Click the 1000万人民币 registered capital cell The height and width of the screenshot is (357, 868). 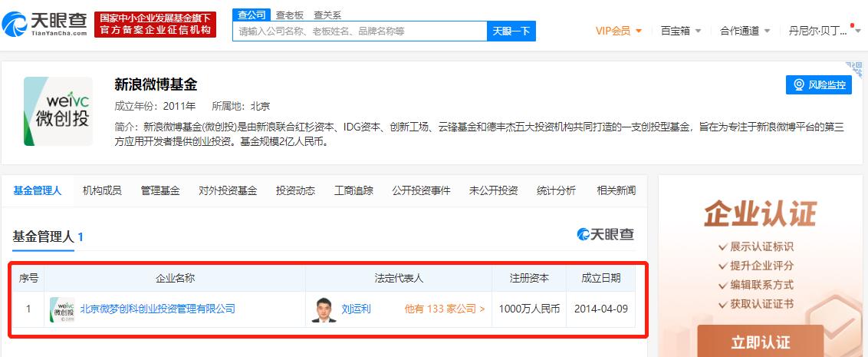[x=529, y=309]
